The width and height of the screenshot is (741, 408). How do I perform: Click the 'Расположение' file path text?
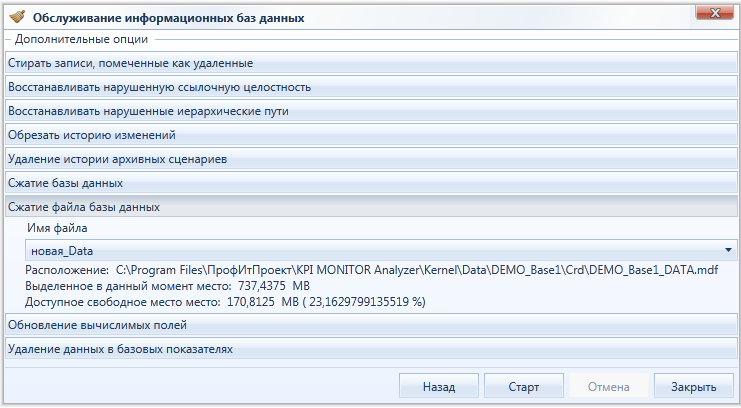[372, 270]
